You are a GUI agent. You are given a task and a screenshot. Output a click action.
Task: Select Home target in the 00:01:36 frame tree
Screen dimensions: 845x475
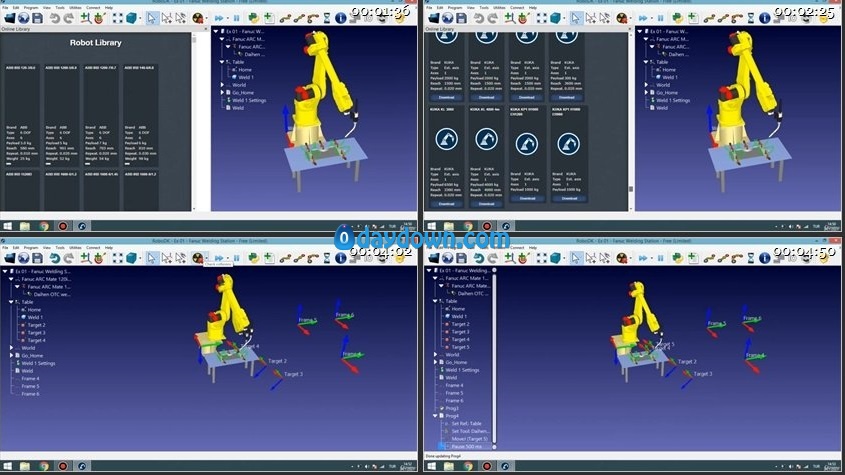click(x=245, y=70)
